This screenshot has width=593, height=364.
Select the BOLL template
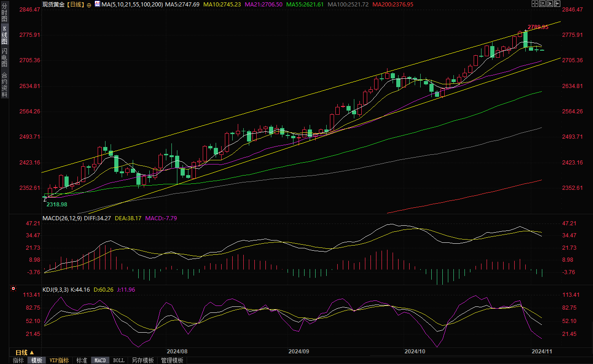(x=118, y=360)
